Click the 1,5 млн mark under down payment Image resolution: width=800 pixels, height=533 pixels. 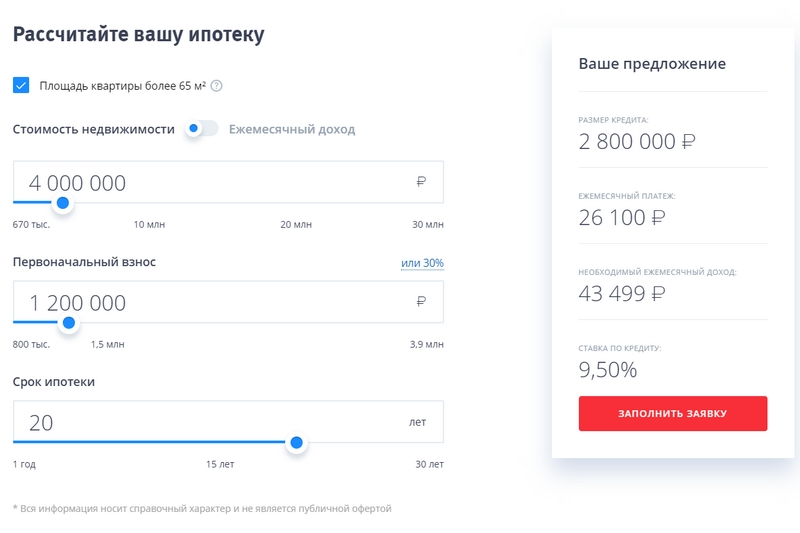pyautogui.click(x=108, y=345)
